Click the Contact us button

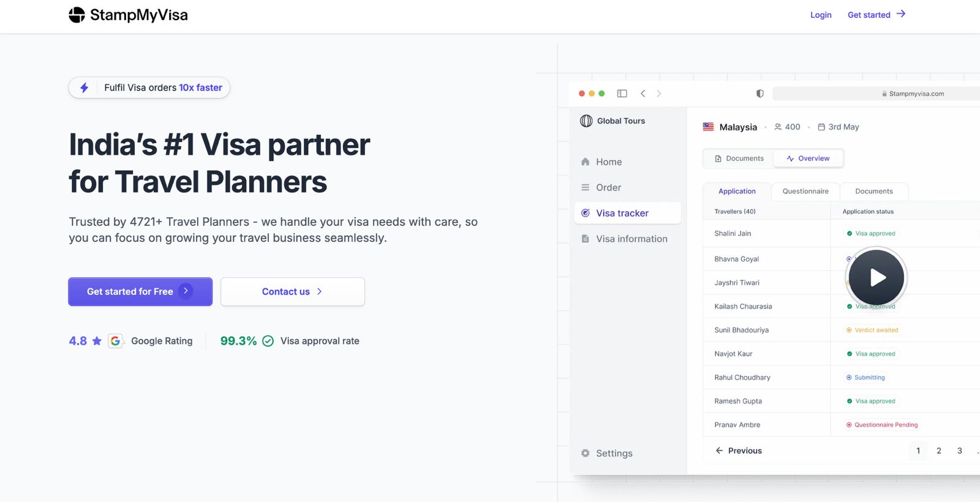[x=293, y=291]
